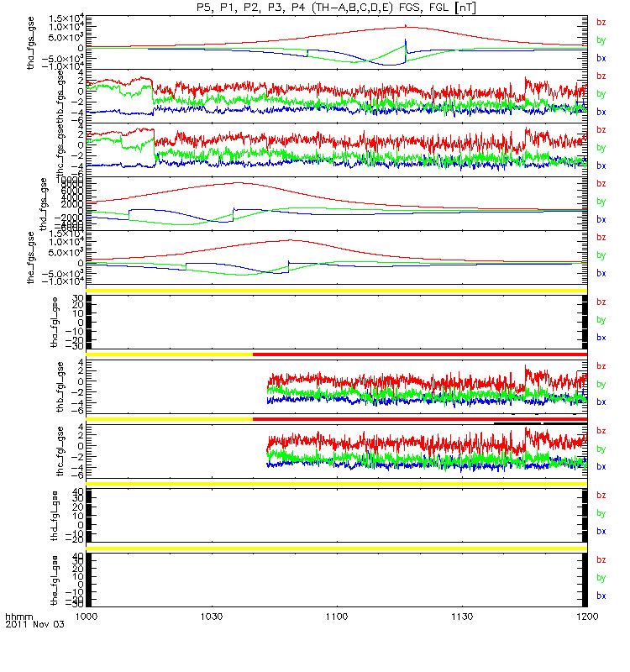630x672 pixels.
Task: Click the blue bx legend of the_fgl_gse panel
Action: pyautogui.click(x=601, y=596)
